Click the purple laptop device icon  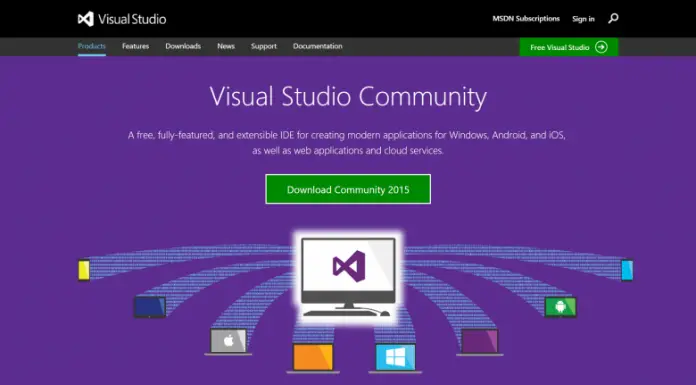[480, 342]
